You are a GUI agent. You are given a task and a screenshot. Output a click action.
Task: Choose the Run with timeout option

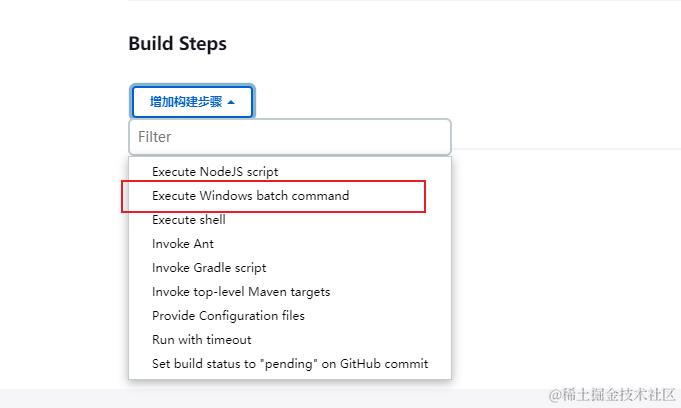[x=201, y=340]
